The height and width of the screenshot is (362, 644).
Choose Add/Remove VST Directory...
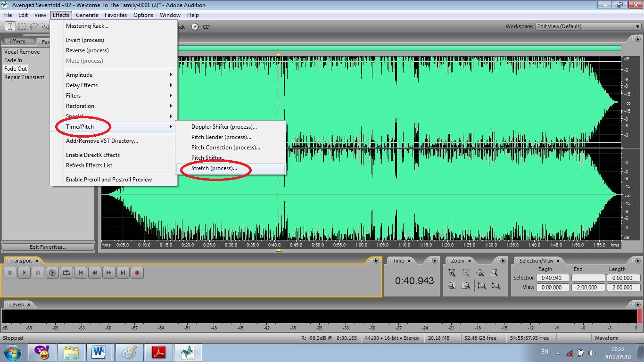[x=114, y=141]
